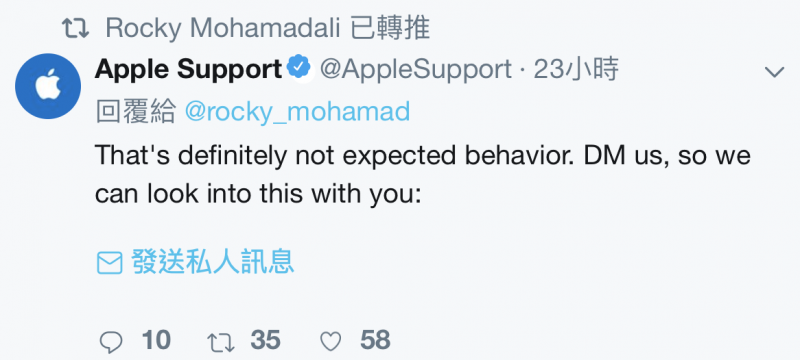This screenshot has width=800, height=360.
Task: Reply to the tweet via speech bubble icon
Action: coord(111,342)
